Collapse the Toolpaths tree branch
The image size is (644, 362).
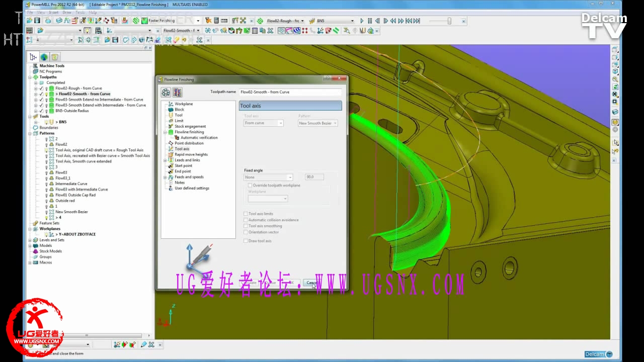pos(30,77)
